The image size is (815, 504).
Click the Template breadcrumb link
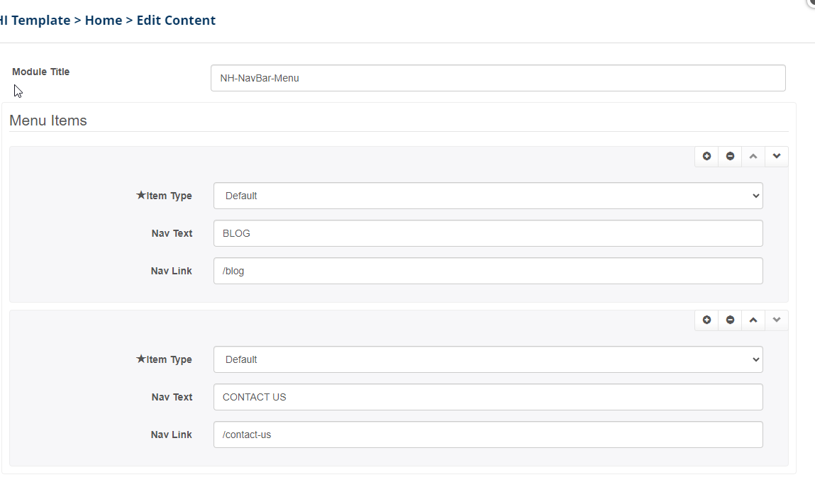click(34, 21)
